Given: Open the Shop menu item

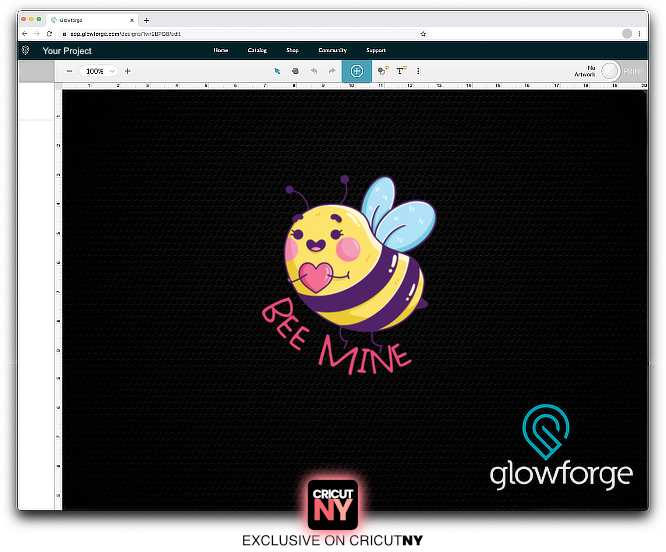Looking at the screenshot, I should (293, 50).
